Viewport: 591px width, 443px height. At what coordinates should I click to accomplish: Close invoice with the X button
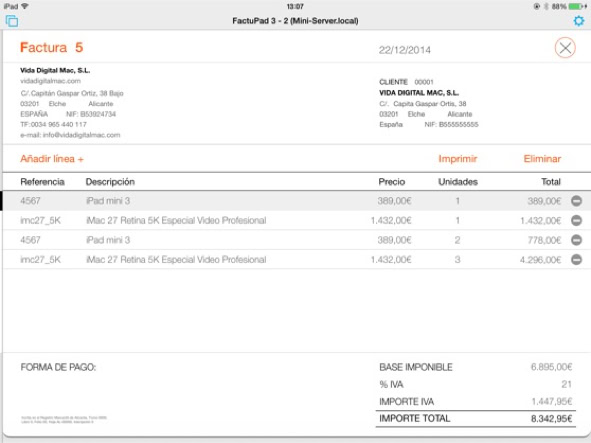pyautogui.click(x=565, y=48)
